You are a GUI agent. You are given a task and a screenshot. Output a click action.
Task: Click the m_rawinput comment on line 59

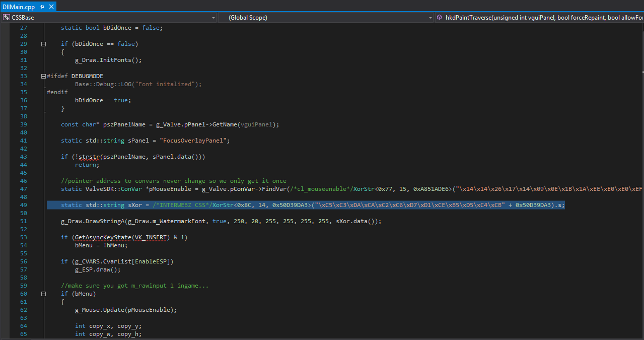click(135, 286)
